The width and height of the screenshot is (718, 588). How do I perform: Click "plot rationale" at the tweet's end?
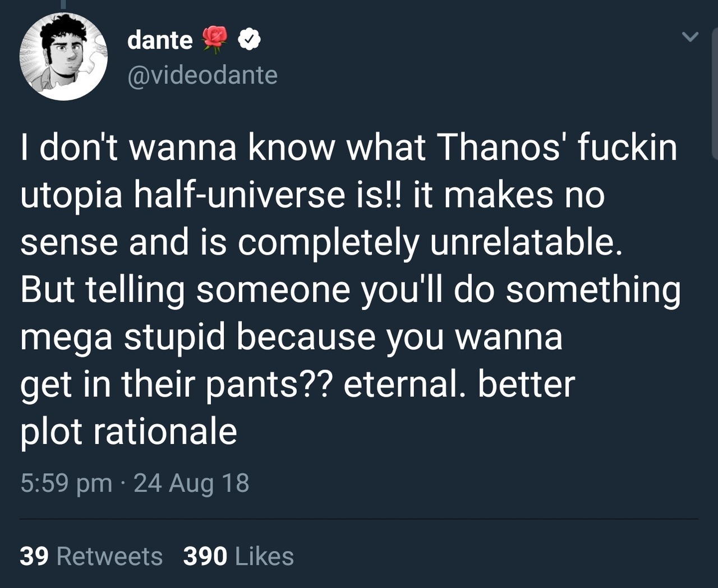pos(128,432)
